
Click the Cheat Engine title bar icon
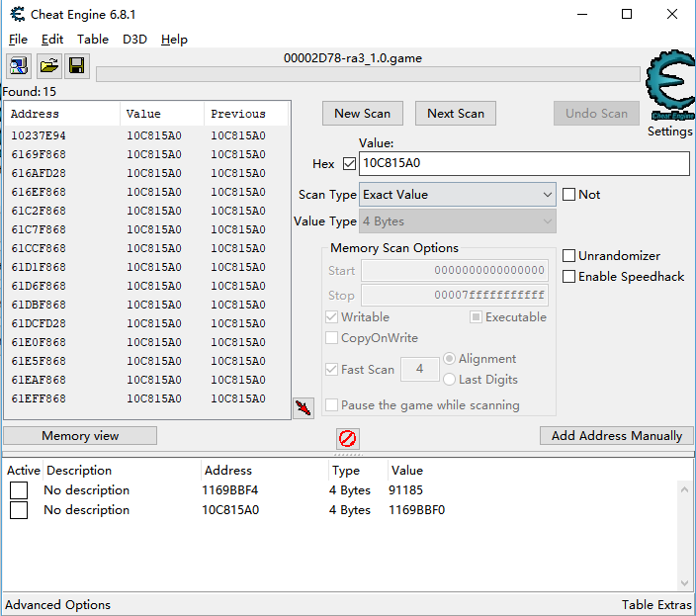click(18, 14)
